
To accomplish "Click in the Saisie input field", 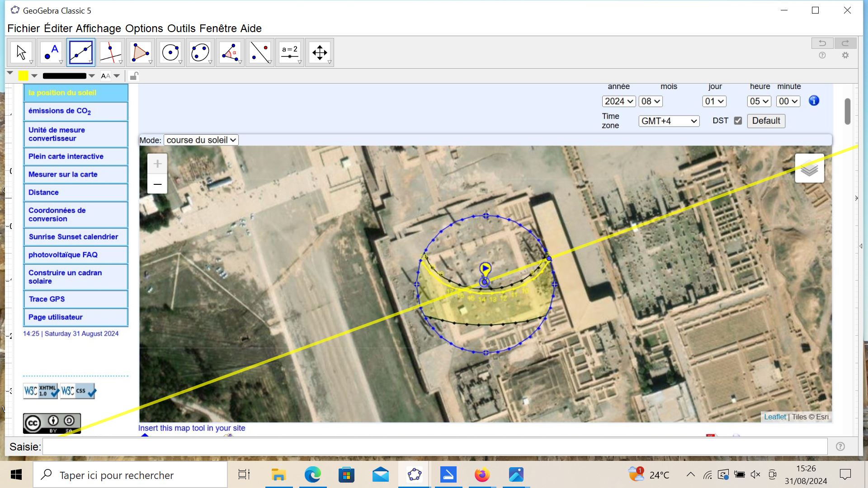I will pyautogui.click(x=434, y=447).
